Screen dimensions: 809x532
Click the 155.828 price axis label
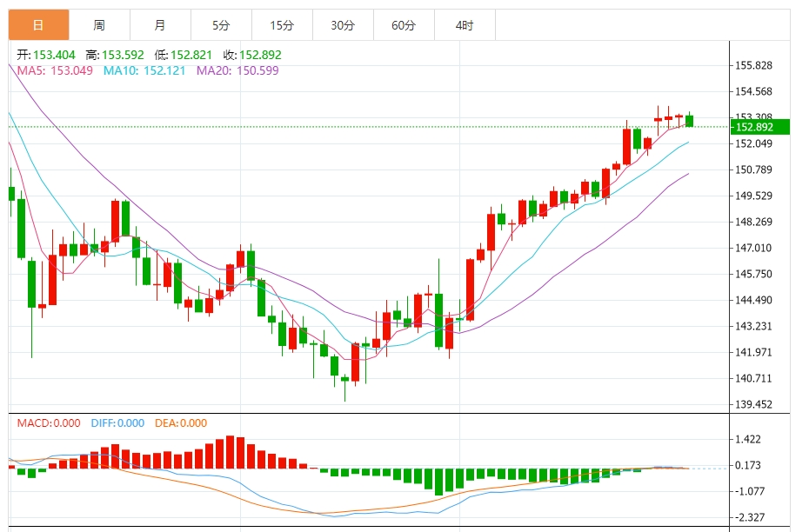(754, 65)
